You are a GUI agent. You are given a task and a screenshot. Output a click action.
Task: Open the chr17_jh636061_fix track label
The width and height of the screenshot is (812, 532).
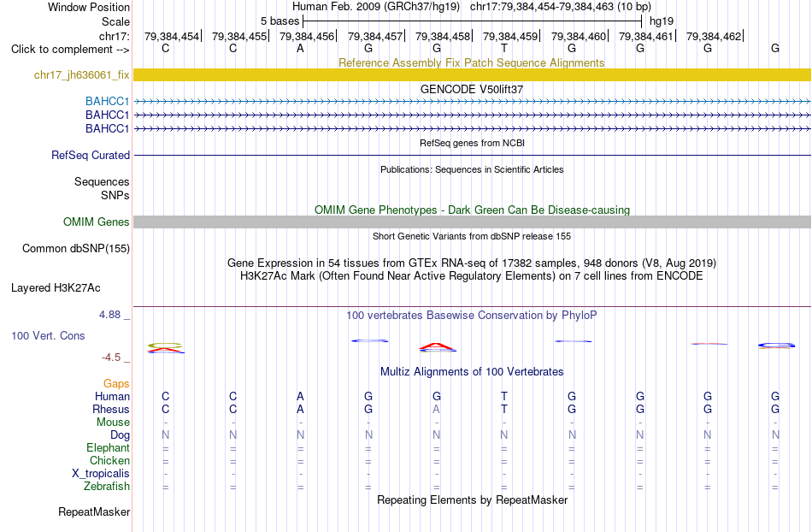pyautogui.click(x=81, y=74)
